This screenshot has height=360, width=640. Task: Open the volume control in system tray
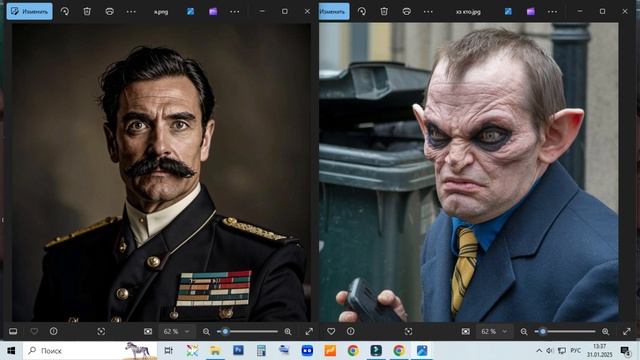550,351
